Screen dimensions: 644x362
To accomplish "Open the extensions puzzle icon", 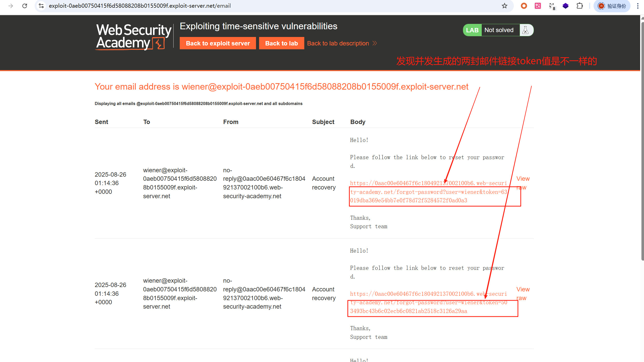I will tap(580, 6).
